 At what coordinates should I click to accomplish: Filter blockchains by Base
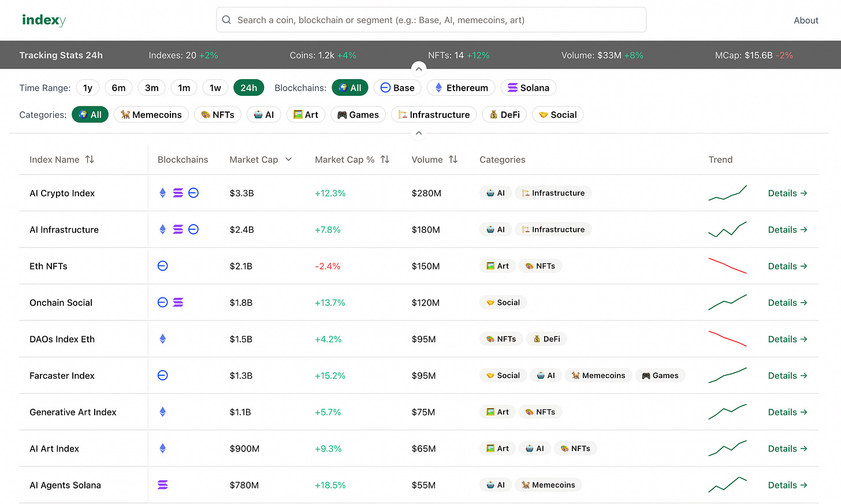[397, 88]
